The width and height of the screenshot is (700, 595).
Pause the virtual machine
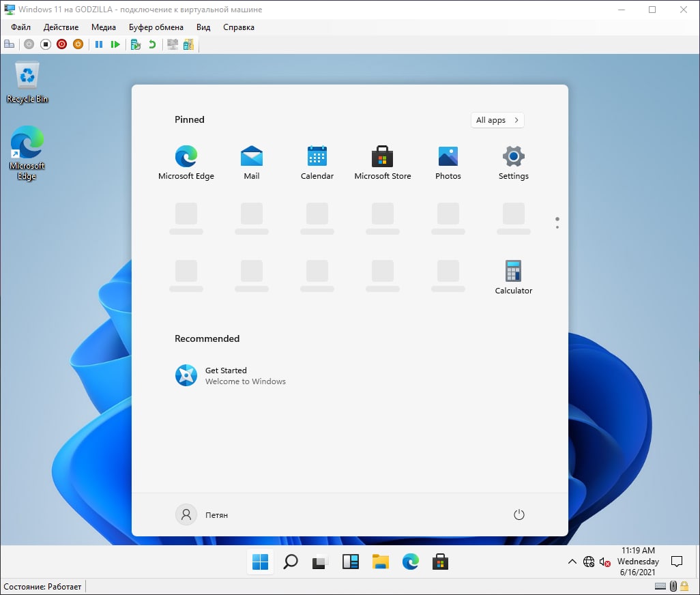point(99,44)
